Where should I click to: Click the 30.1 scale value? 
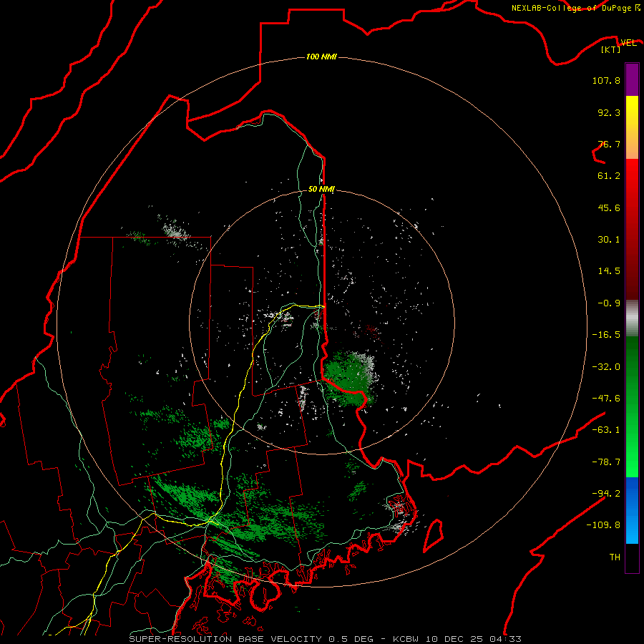[x=609, y=240]
